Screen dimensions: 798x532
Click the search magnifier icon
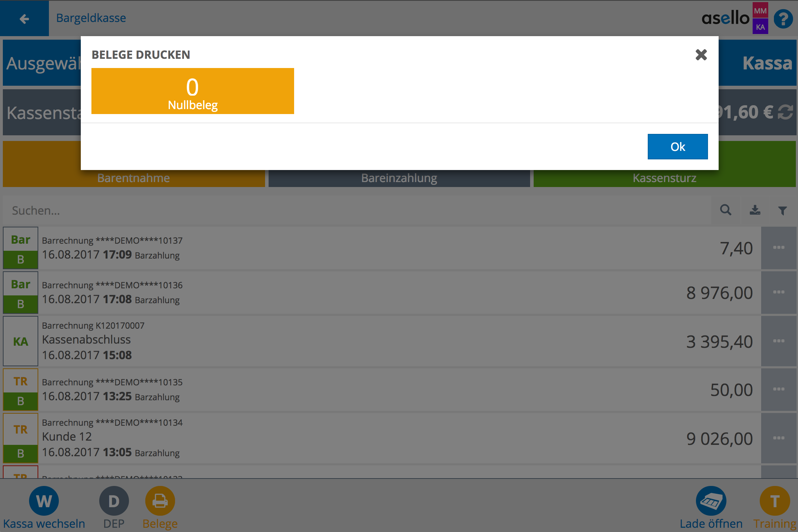click(x=725, y=210)
